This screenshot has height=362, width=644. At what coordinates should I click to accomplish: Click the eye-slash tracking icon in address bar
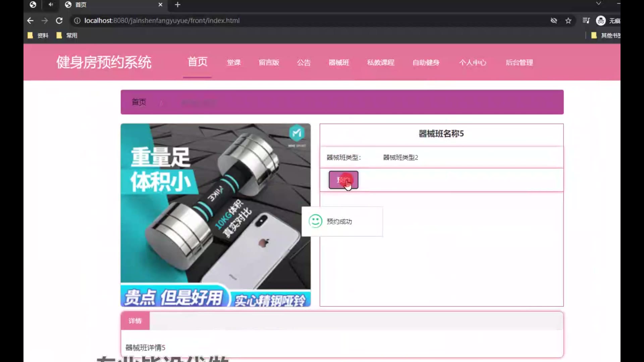click(554, 21)
